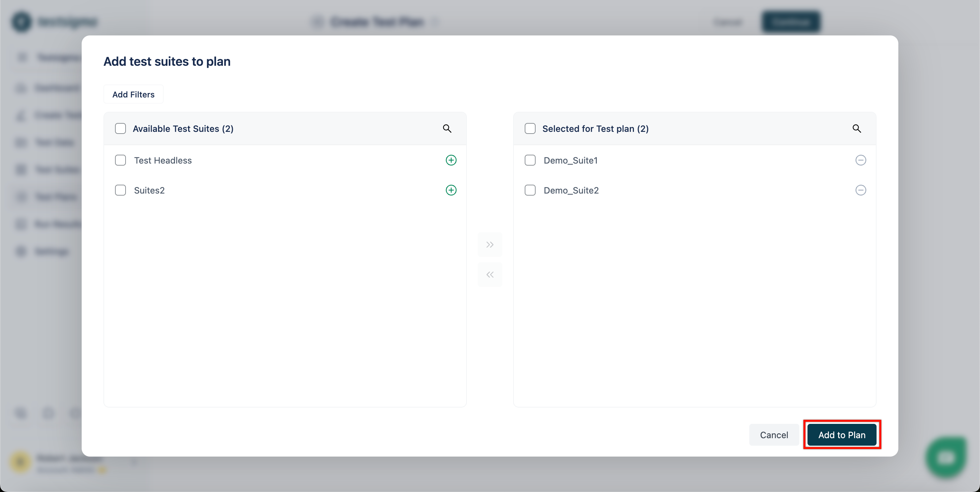Click the move all right arrow icon
The height and width of the screenshot is (492, 980).
490,245
